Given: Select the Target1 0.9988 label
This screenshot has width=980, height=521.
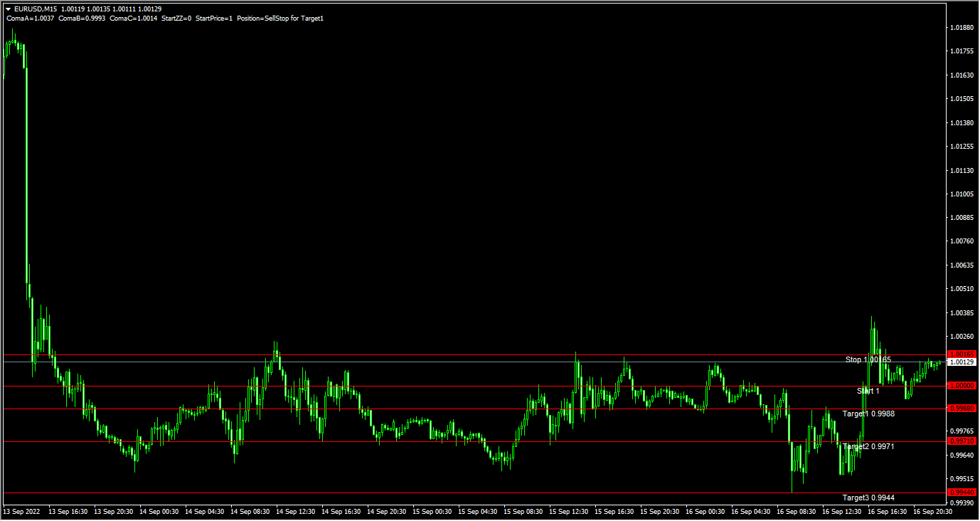Looking at the screenshot, I should 869,414.
